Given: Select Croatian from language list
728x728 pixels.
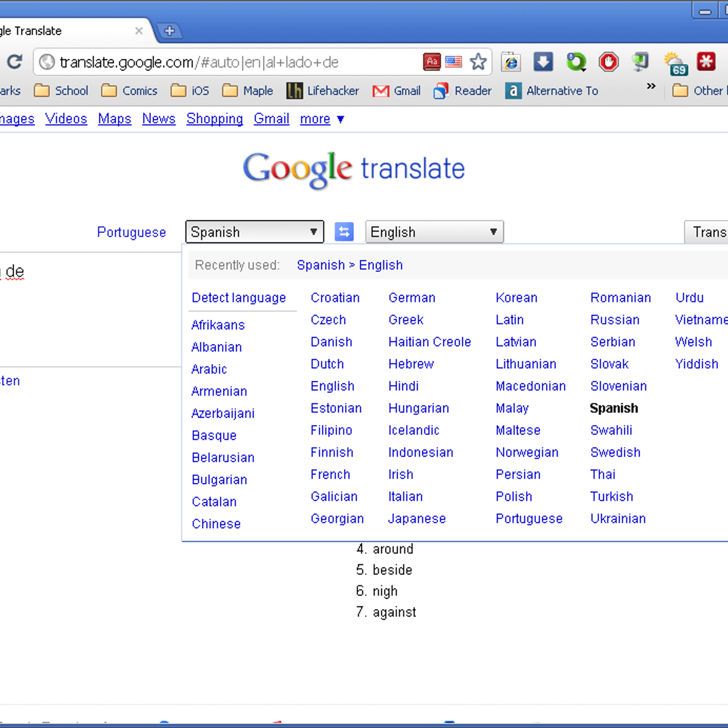Looking at the screenshot, I should (x=335, y=298).
